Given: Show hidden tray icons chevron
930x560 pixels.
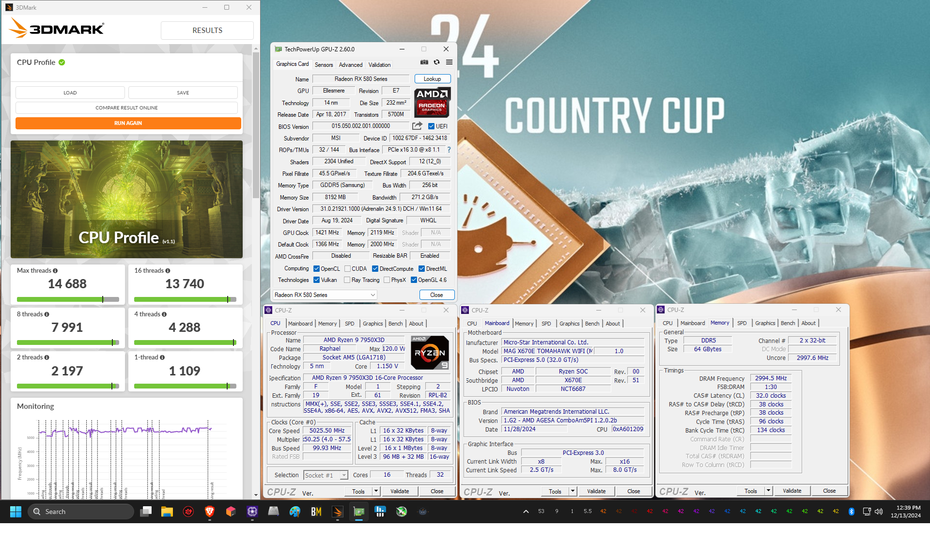Looking at the screenshot, I should click(526, 512).
